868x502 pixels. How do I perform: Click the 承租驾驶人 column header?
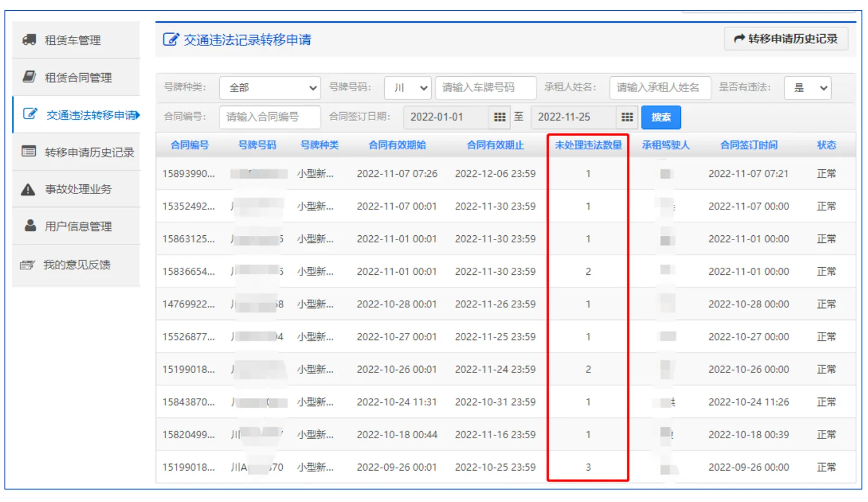pos(666,145)
